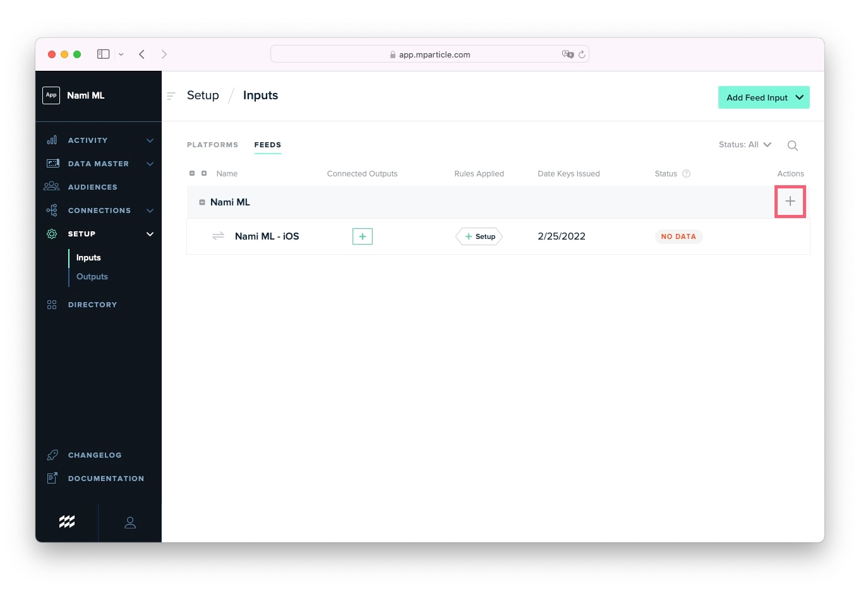The image size is (868, 610).
Task: Click the Connected Outputs column header
Action: click(362, 174)
